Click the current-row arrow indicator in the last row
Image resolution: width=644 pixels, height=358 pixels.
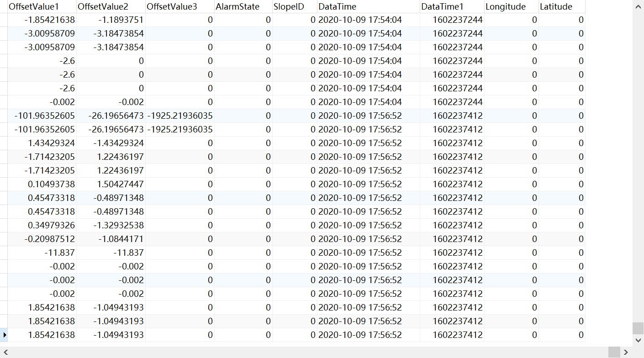pyautogui.click(x=4, y=335)
